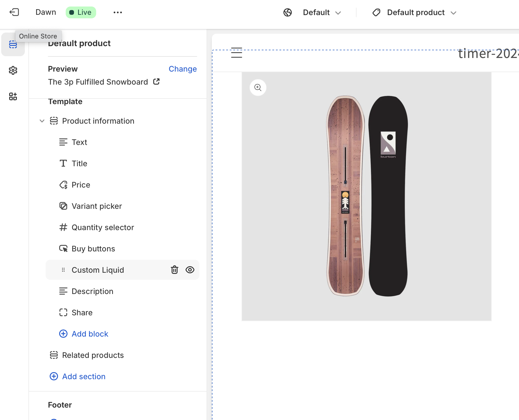Select the Related products section
The width and height of the screenshot is (519, 420).
point(123,355)
